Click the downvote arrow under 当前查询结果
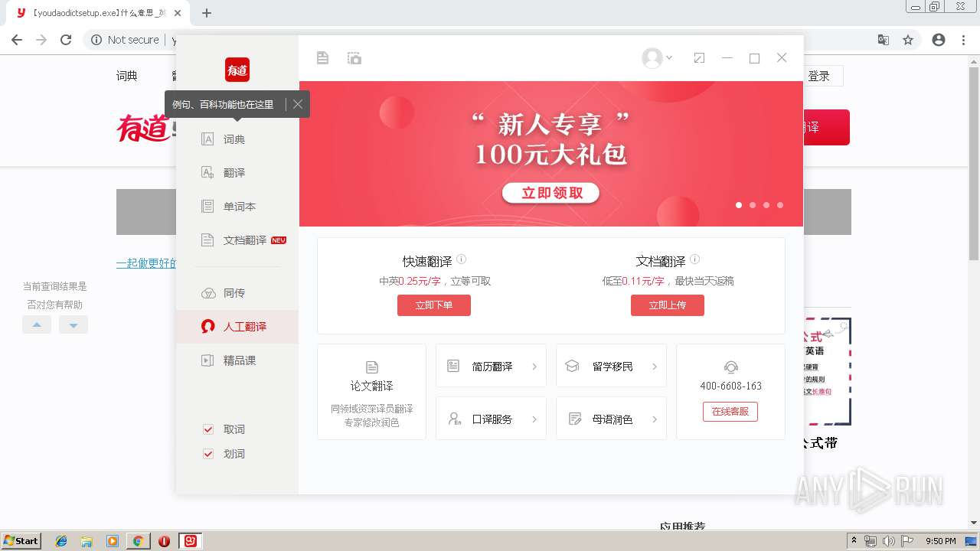This screenshot has height=551, width=980. coord(73,325)
